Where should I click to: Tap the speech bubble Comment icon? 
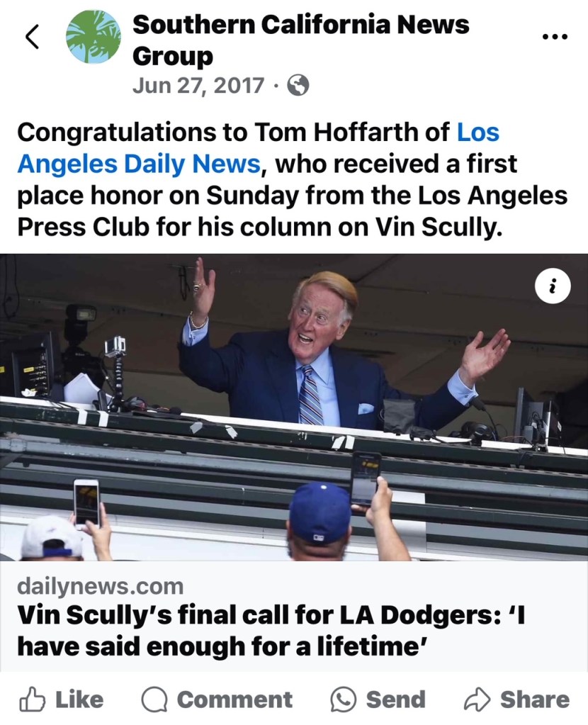[155, 700]
